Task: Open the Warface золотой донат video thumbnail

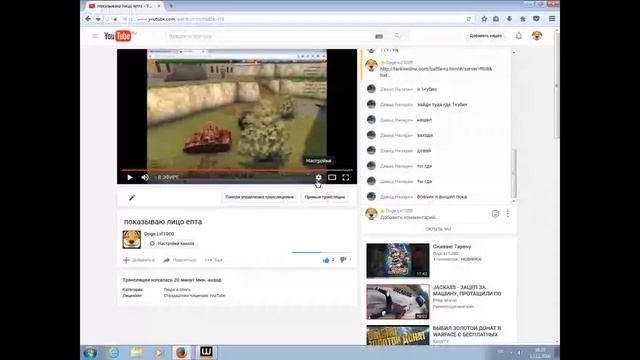Action: [x=398, y=335]
